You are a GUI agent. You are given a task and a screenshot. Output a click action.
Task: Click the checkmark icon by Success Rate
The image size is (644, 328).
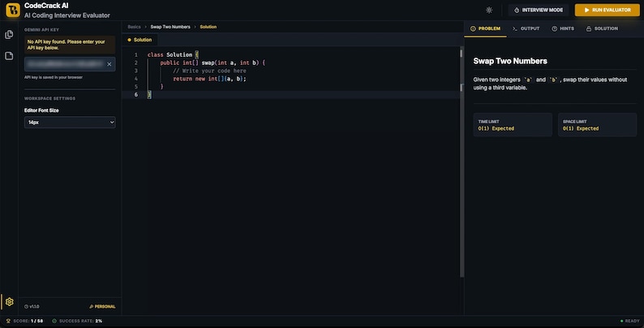54,321
